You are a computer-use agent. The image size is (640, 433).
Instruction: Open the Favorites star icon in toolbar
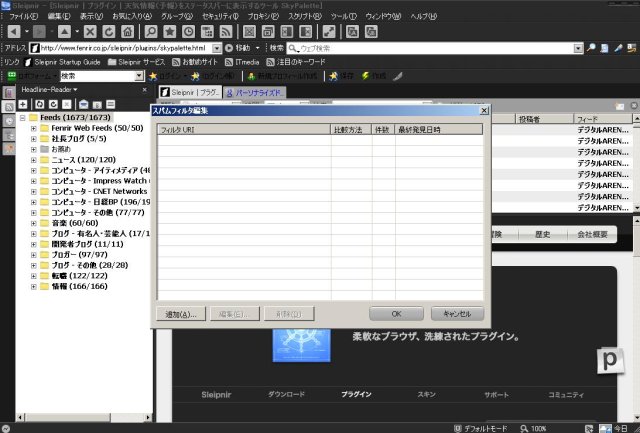click(x=169, y=32)
